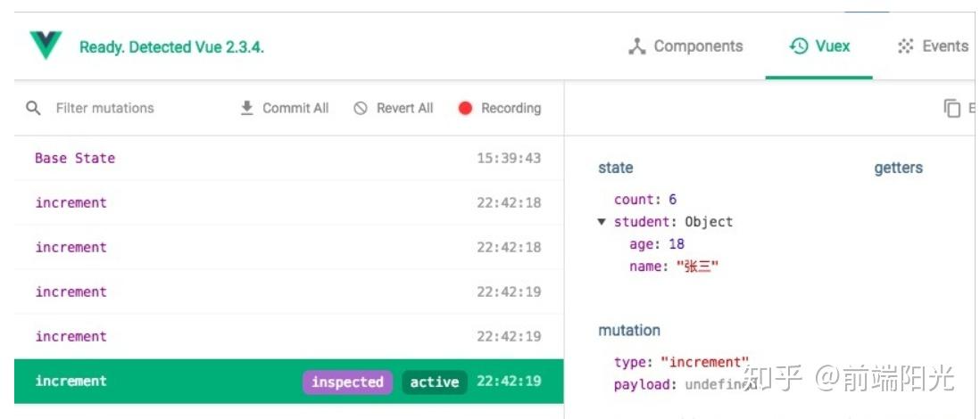980x419 pixels.
Task: Select the increment mutation above the highlighted row
Action: click(71, 336)
